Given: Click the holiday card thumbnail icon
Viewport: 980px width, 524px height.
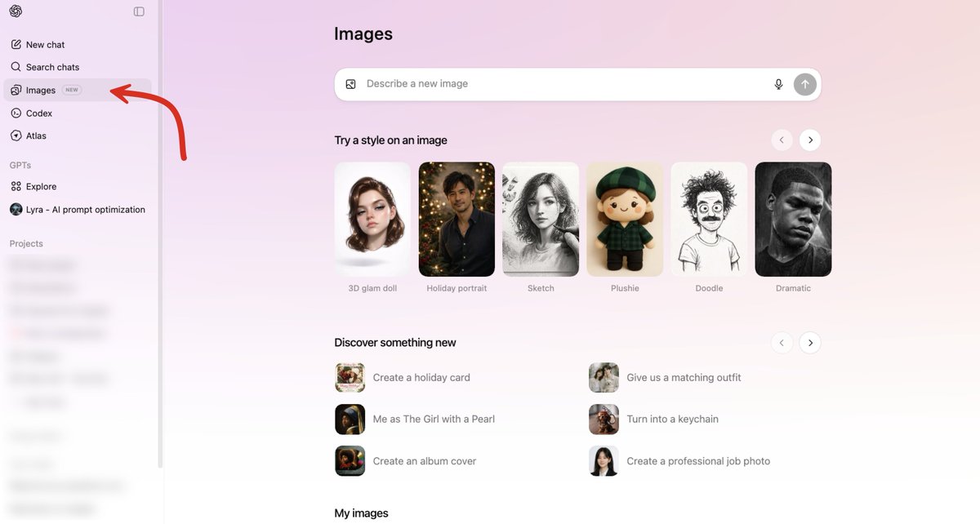Looking at the screenshot, I should click(x=350, y=378).
